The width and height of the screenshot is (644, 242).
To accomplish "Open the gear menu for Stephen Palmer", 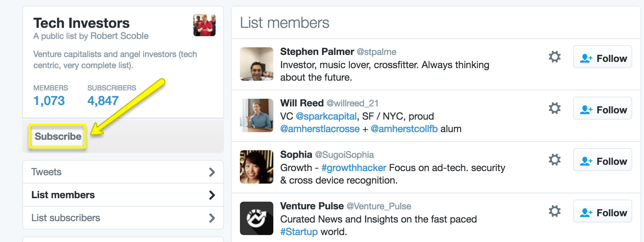I will (x=555, y=57).
